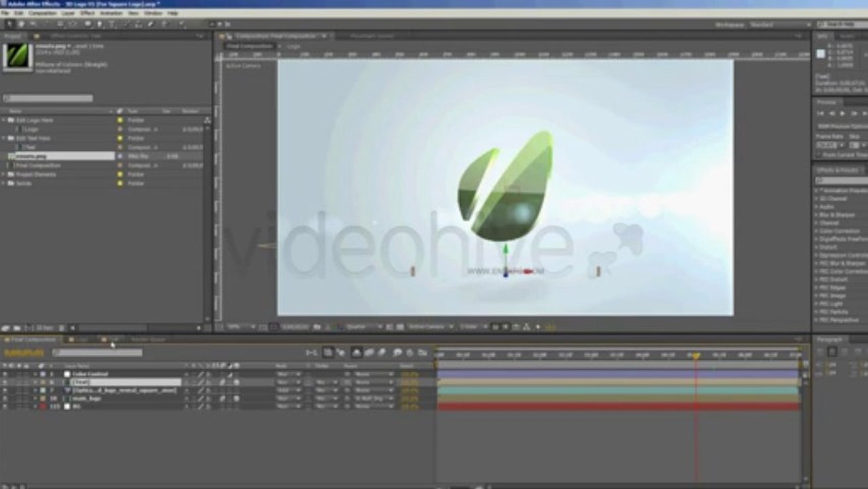The height and width of the screenshot is (489, 868).
Task: Hide the Color Control layer
Action: (5, 374)
